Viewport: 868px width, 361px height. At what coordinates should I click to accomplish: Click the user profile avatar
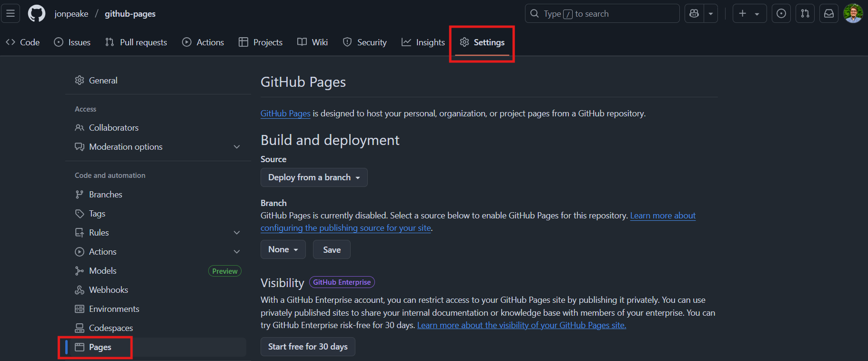tap(853, 13)
